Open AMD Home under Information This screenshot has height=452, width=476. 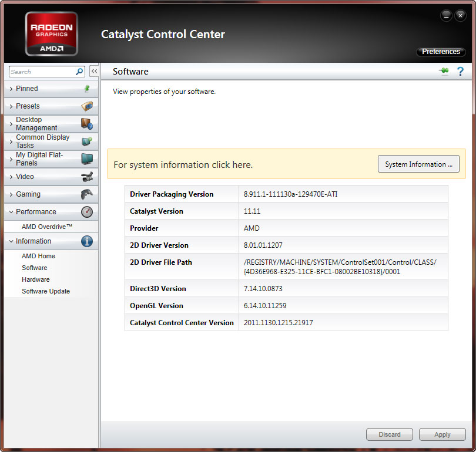click(x=38, y=256)
